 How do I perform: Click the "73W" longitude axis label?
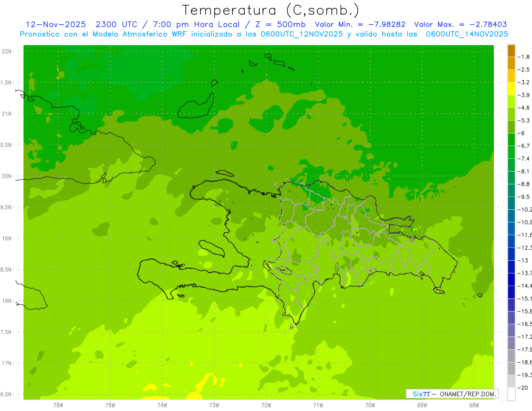(214, 405)
